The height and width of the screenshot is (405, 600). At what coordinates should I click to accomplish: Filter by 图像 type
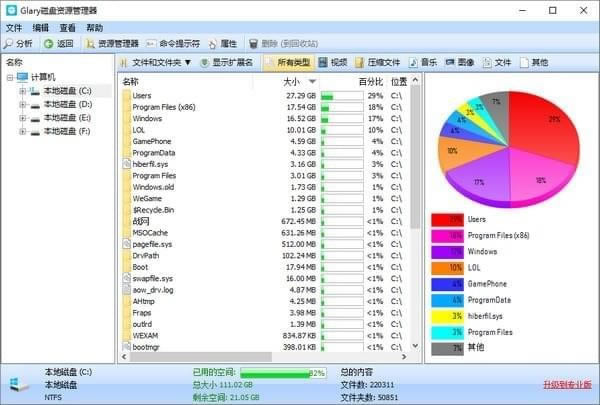460,62
